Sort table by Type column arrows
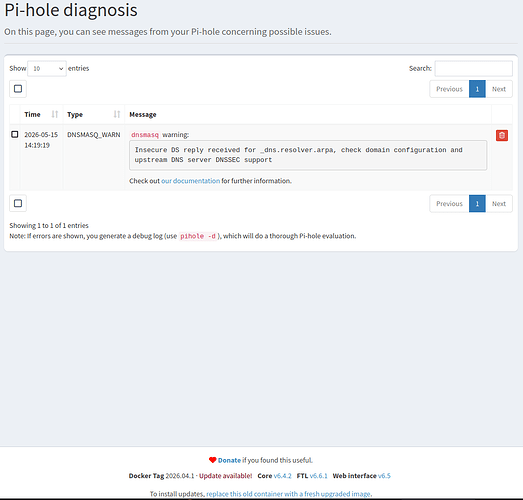Screen dimensions: 523x500 [117, 114]
